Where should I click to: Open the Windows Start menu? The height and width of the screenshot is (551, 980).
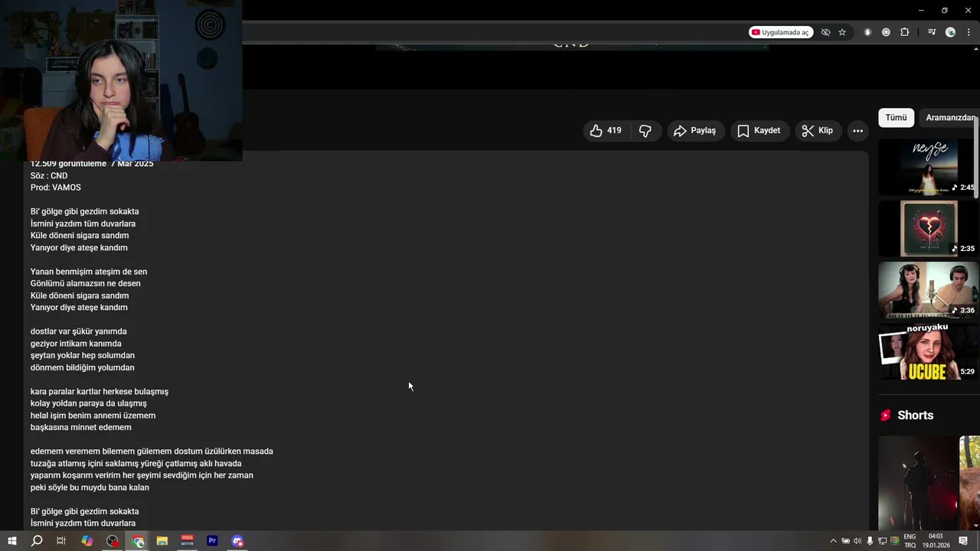click(x=12, y=541)
